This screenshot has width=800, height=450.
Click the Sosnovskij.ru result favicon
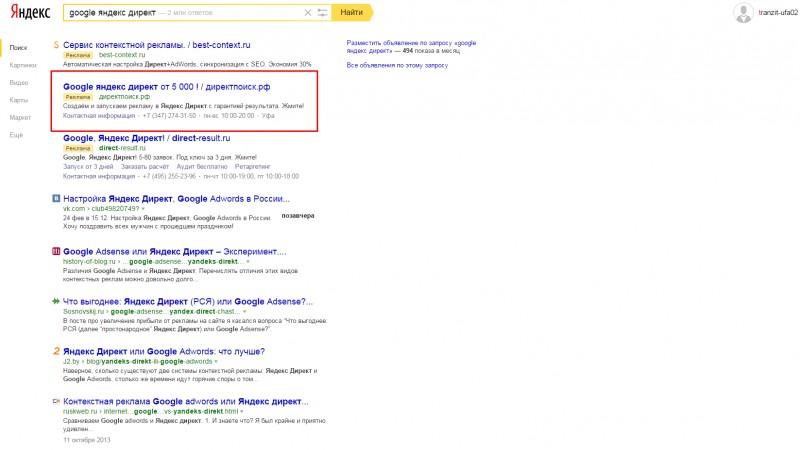pyautogui.click(x=56, y=301)
